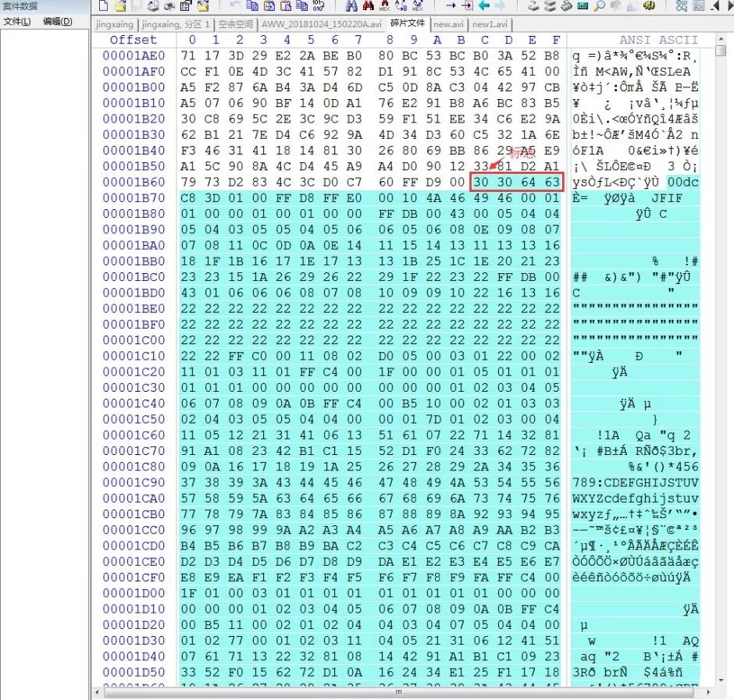This screenshot has width=734, height=700.
Task: Click the Offset column header
Action: 133,40
